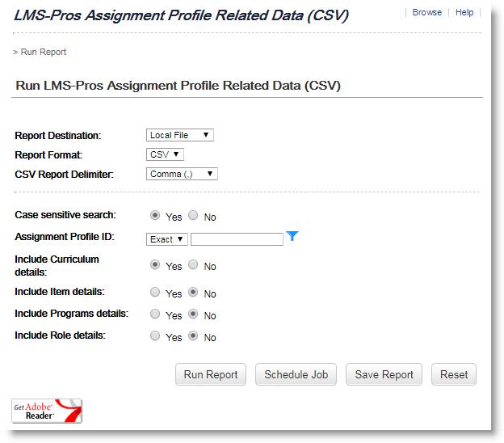The height and width of the screenshot is (443, 504).
Task: Select Yes for Include Item details
Action: click(155, 293)
